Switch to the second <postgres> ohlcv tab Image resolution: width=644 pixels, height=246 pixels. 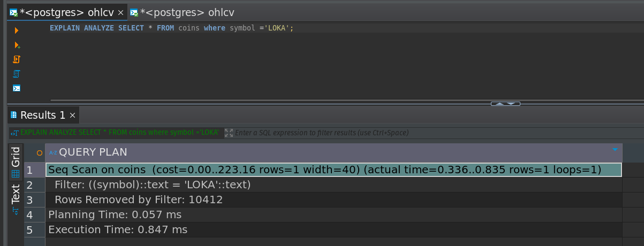(x=182, y=12)
